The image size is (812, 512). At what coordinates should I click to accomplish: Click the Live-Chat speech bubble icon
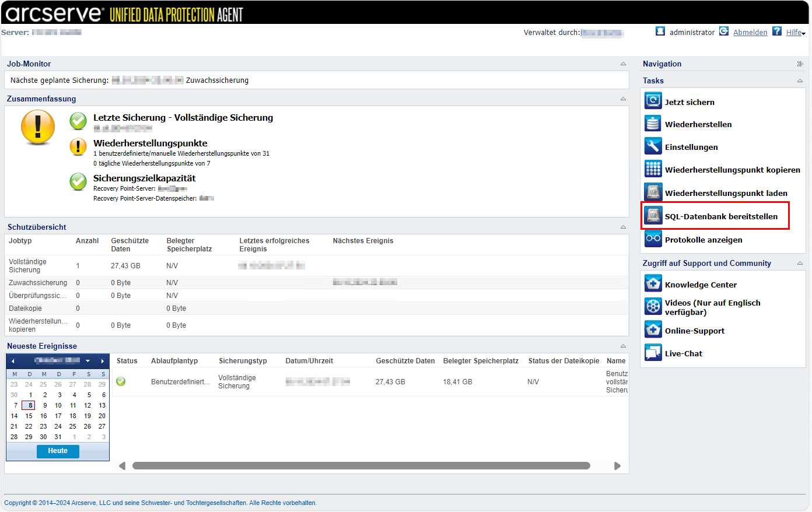click(653, 352)
